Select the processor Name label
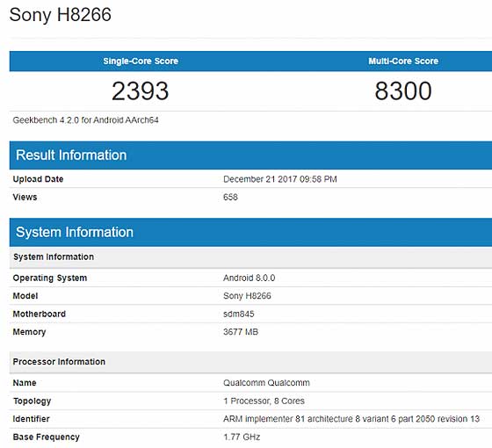492x448 pixels. click(25, 383)
